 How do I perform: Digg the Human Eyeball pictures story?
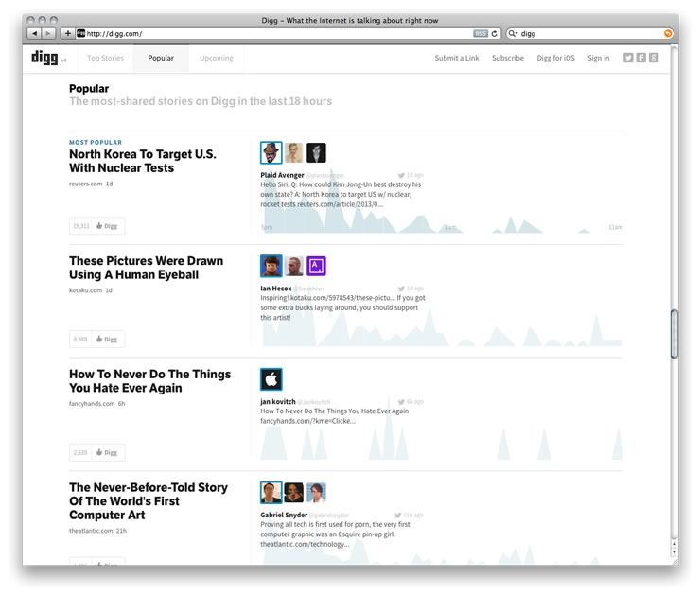(109, 339)
